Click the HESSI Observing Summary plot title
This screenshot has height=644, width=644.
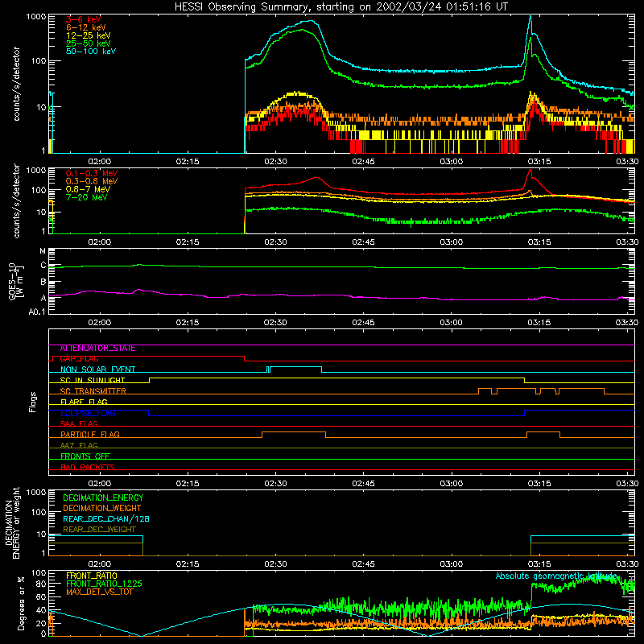[x=341, y=7]
